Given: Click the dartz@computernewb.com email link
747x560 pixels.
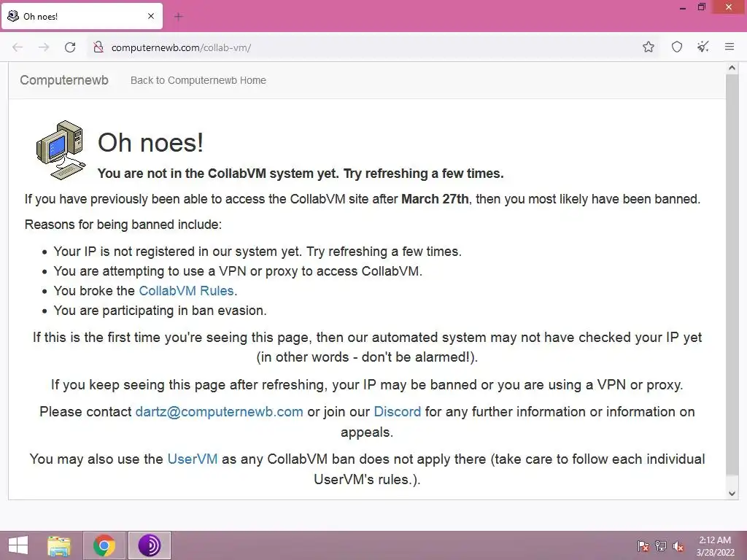Looking at the screenshot, I should 219,412.
